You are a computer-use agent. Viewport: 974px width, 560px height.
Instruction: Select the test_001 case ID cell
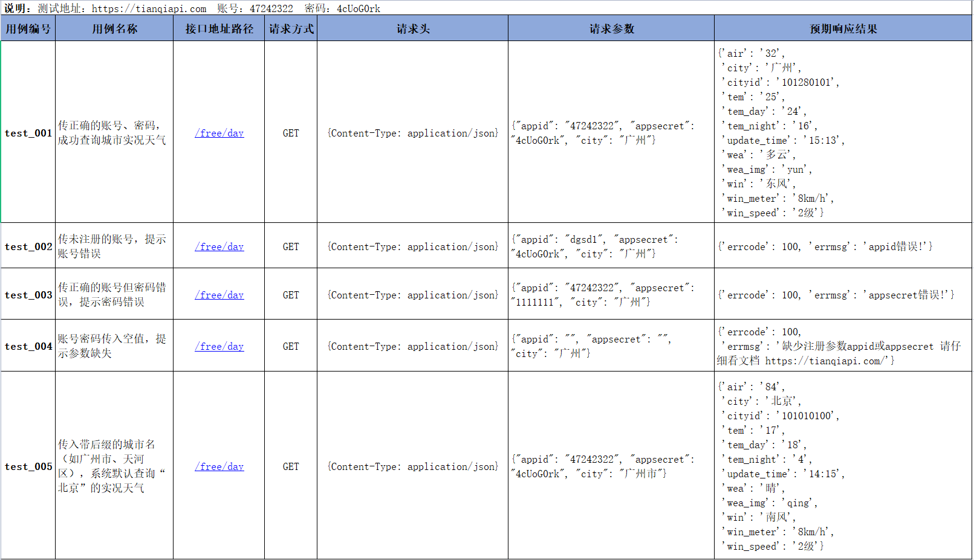pos(28,133)
